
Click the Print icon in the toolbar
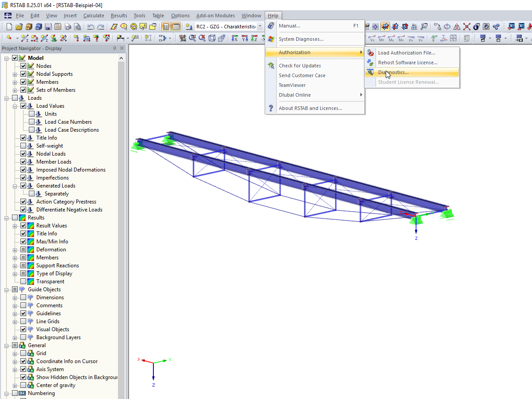click(67, 27)
